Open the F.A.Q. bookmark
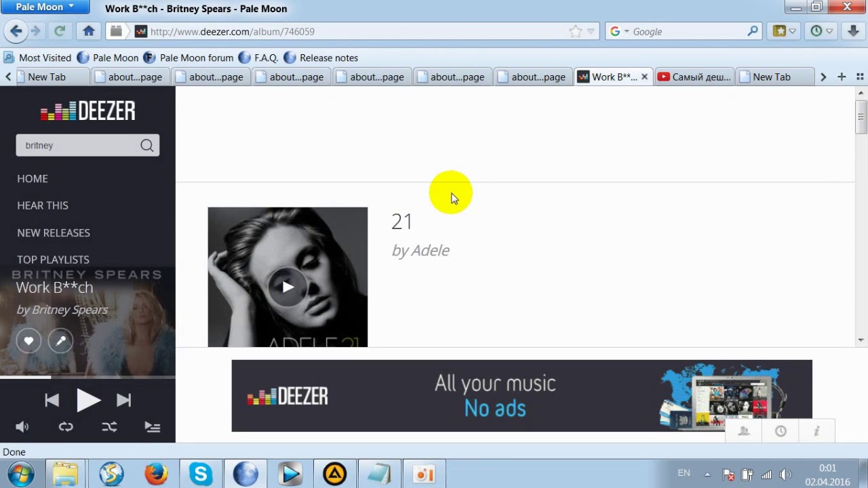This screenshot has width=868, height=488. click(258, 58)
